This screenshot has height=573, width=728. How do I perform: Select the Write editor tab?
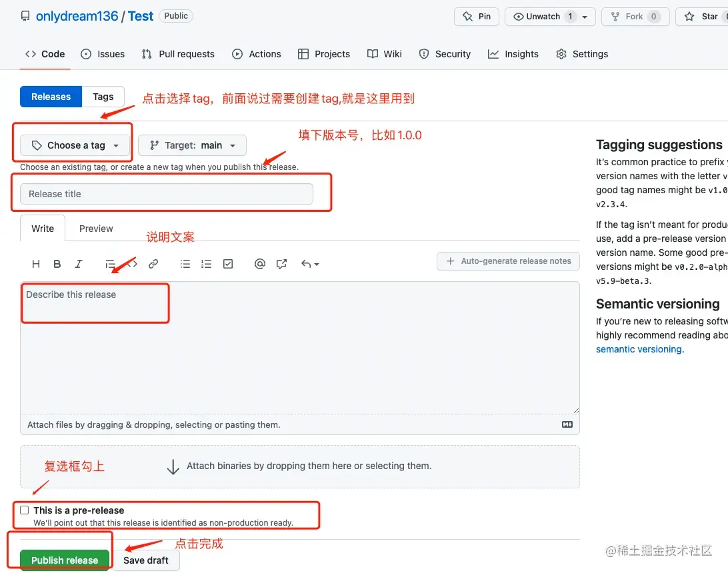pyautogui.click(x=43, y=229)
